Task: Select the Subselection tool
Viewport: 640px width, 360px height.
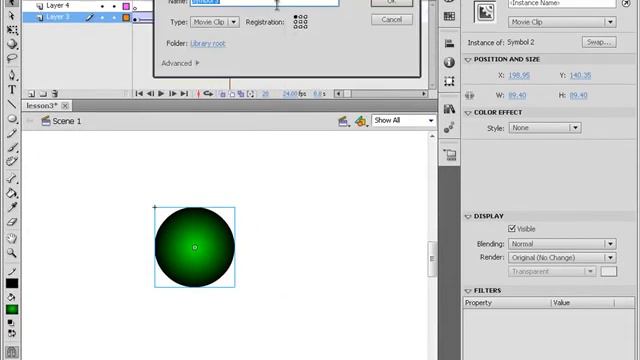Action: (12, 16)
